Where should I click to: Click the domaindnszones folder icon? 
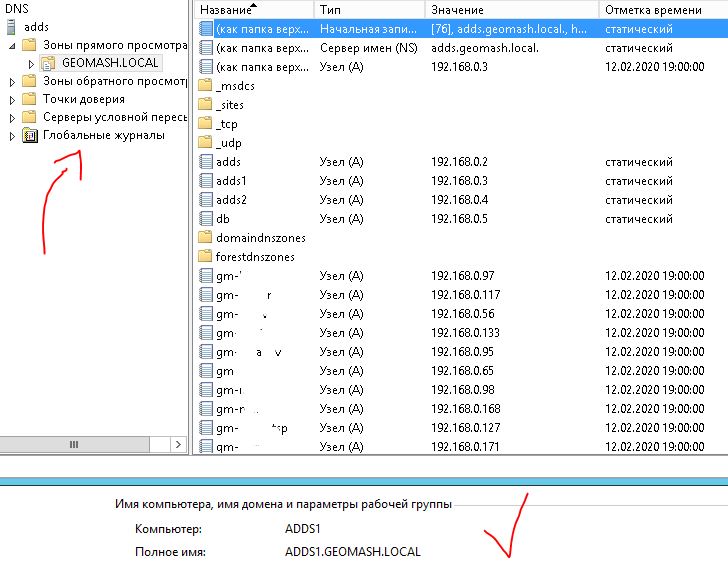pos(205,237)
